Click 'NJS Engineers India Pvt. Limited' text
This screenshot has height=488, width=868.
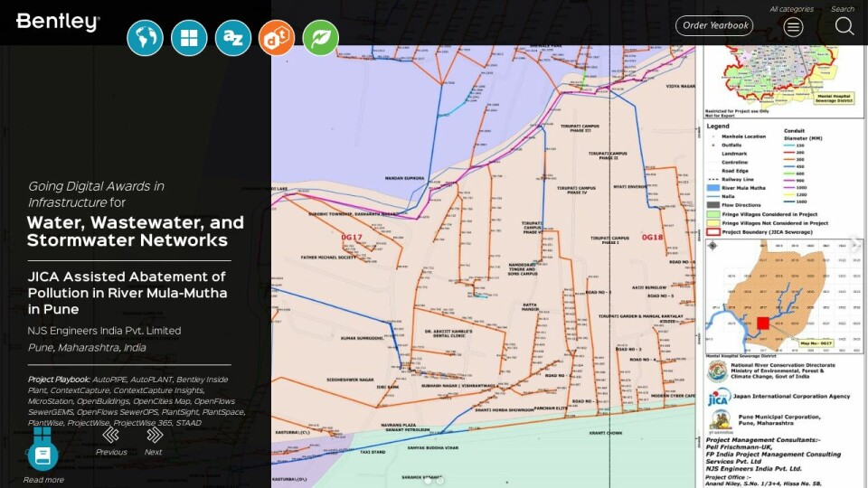tap(104, 331)
